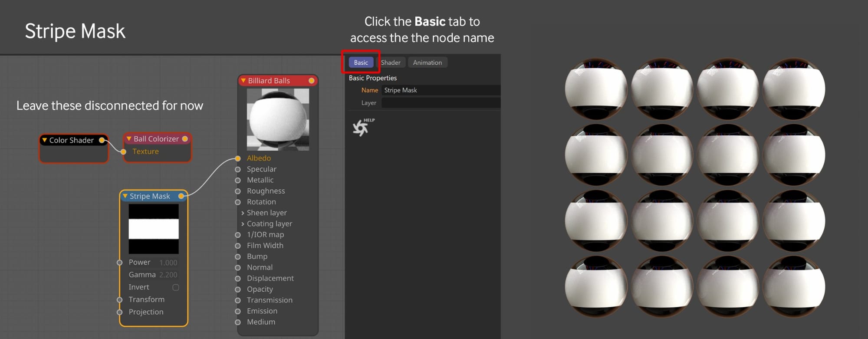Switch to the Basic tab

click(x=361, y=63)
